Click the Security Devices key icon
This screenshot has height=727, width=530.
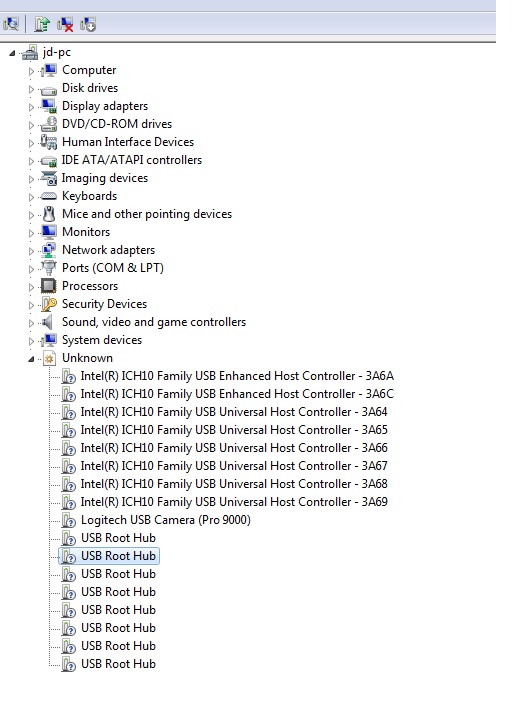coord(49,304)
